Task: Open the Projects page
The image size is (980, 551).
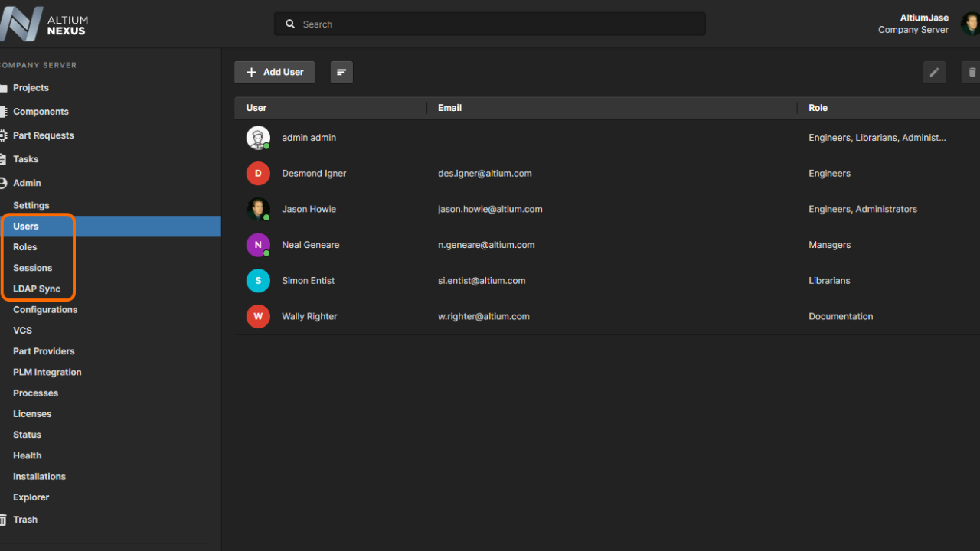Action: tap(31, 88)
